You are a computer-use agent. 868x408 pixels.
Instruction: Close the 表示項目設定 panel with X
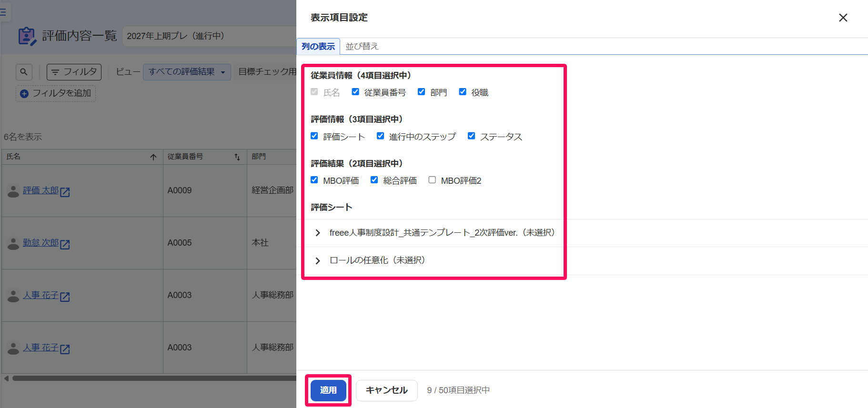click(843, 18)
